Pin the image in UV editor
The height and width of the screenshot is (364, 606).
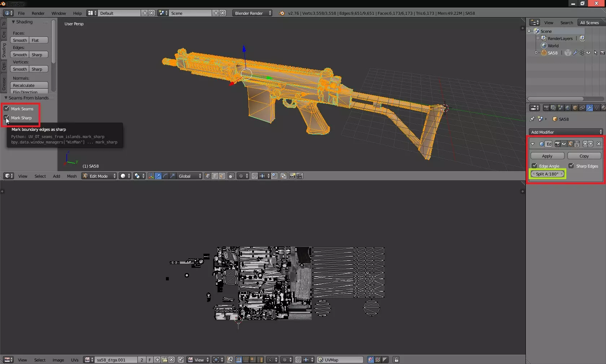pos(181,360)
